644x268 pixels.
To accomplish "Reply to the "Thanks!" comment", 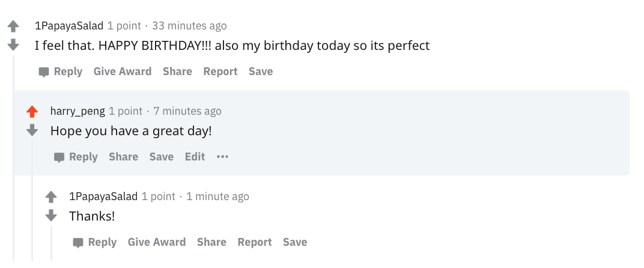I will coord(95,242).
